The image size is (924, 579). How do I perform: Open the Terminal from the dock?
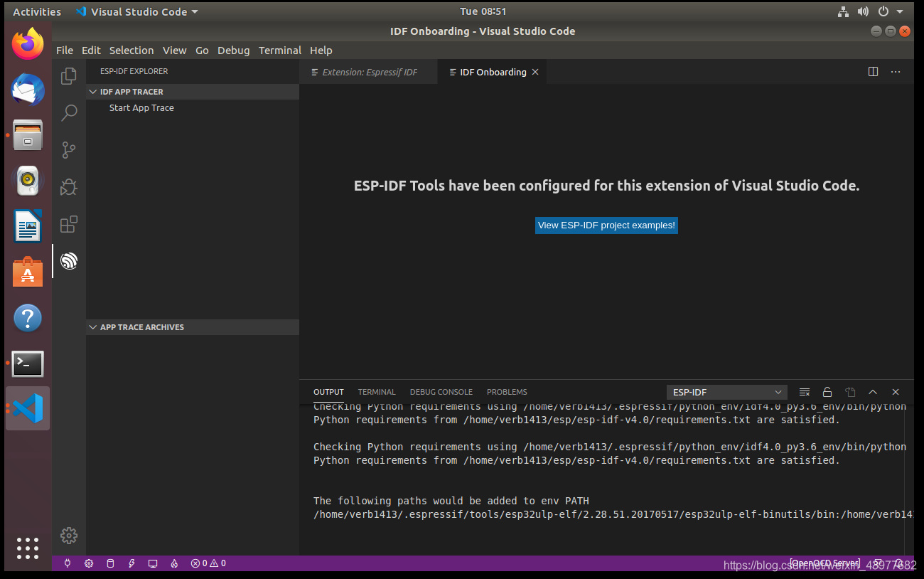pyautogui.click(x=28, y=363)
